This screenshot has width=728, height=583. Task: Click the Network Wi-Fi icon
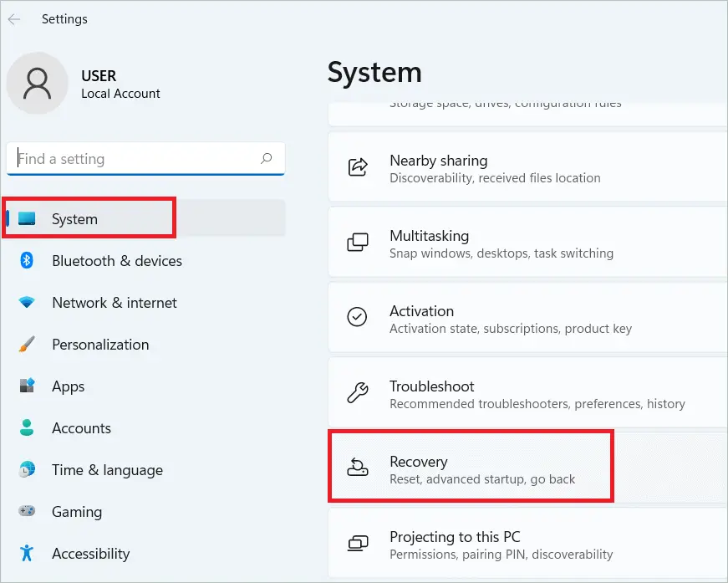(x=27, y=303)
